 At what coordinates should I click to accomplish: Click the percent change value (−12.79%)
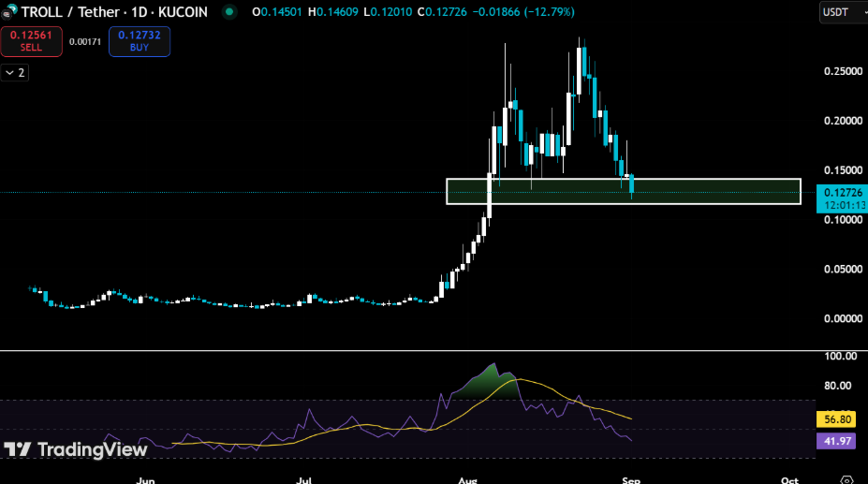tap(547, 12)
